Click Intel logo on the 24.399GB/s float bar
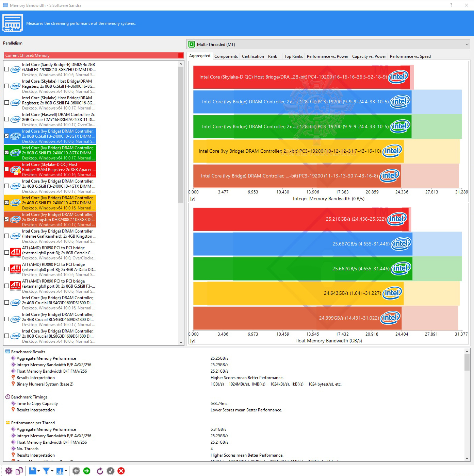Screen dimensions: 474x476 pyautogui.click(x=390, y=318)
